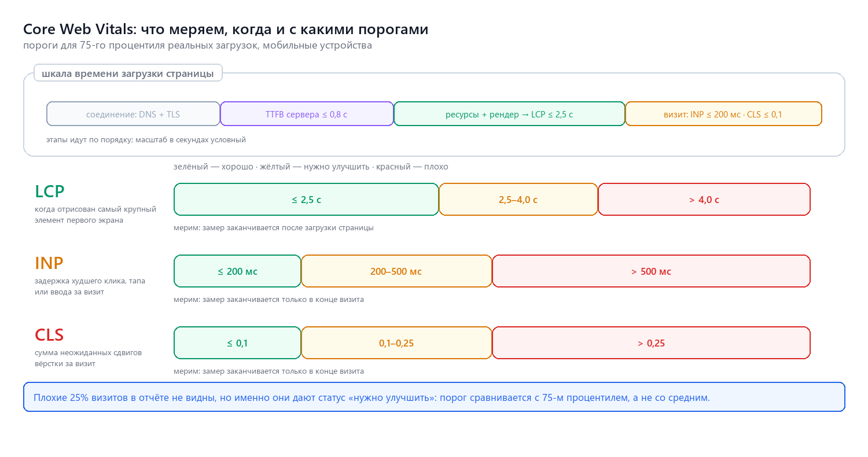Viewport: 868px width, 457px height.
Task: Click the large orange INP heading
Action: (49, 263)
